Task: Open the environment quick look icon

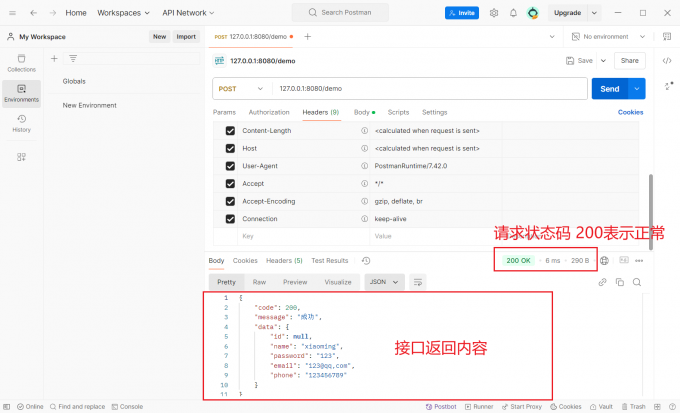Action: pyautogui.click(x=667, y=37)
